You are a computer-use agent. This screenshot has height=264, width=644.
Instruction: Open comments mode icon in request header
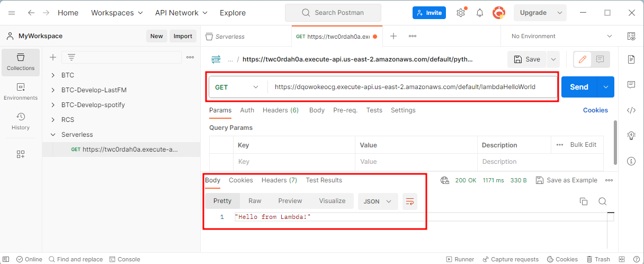[x=600, y=59]
